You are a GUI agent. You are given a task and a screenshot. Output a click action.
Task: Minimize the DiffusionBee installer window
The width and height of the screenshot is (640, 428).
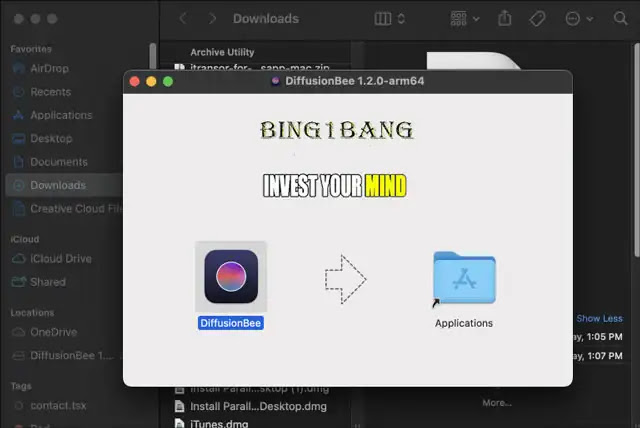click(151, 81)
